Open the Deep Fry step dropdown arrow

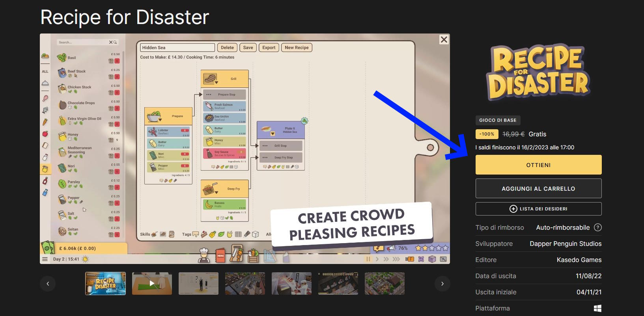click(x=216, y=192)
